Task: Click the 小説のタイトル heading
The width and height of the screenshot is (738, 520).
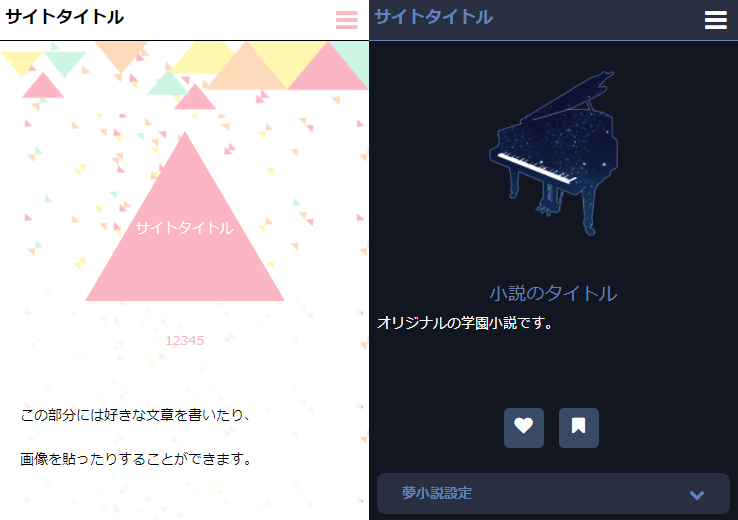Action: [554, 294]
